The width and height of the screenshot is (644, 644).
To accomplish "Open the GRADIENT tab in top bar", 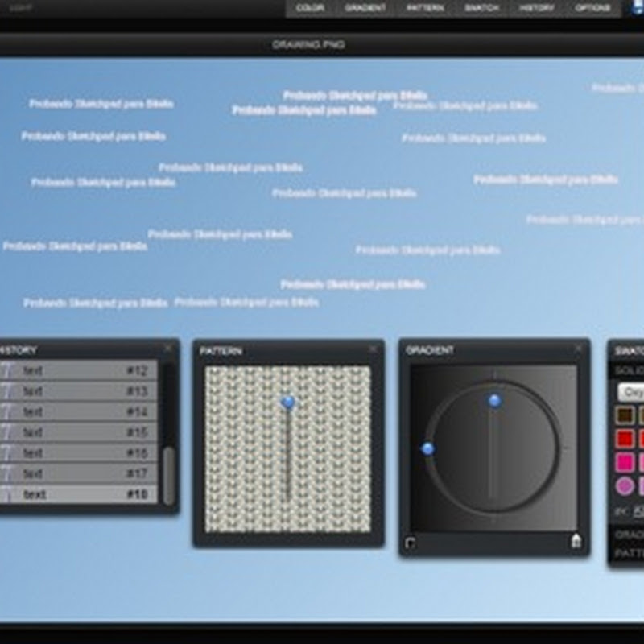I will pyautogui.click(x=365, y=8).
